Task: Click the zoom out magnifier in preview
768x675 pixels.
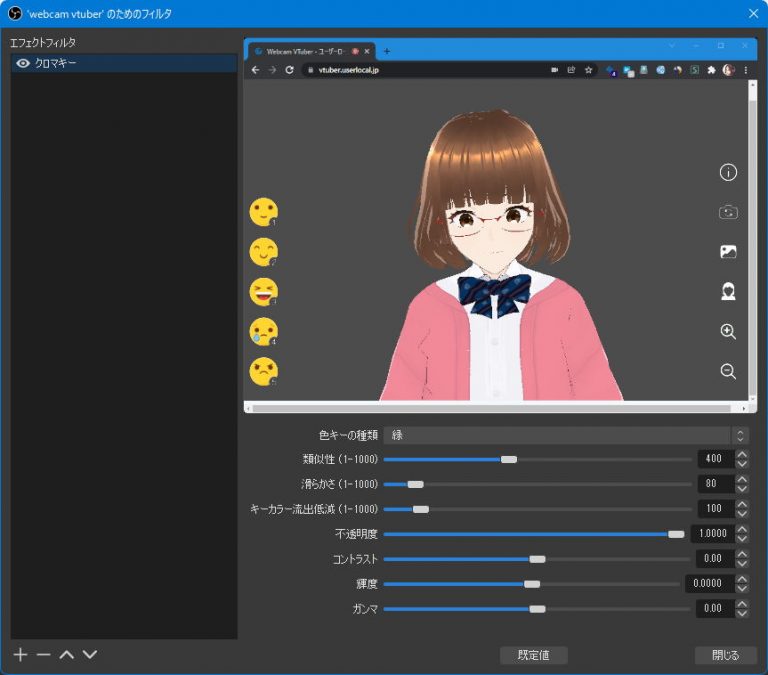Action: pos(728,371)
